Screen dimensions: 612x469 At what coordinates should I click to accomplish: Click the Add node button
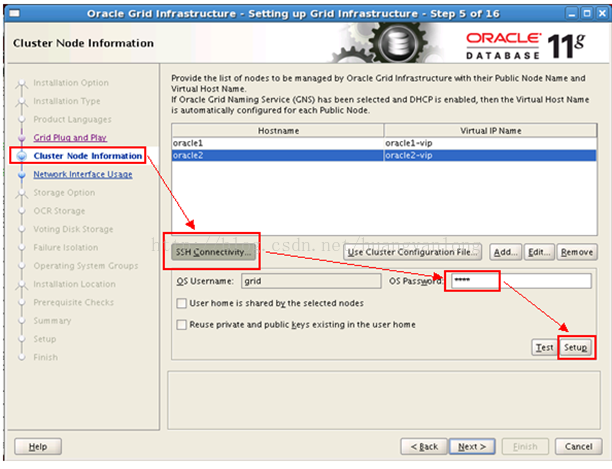click(505, 252)
